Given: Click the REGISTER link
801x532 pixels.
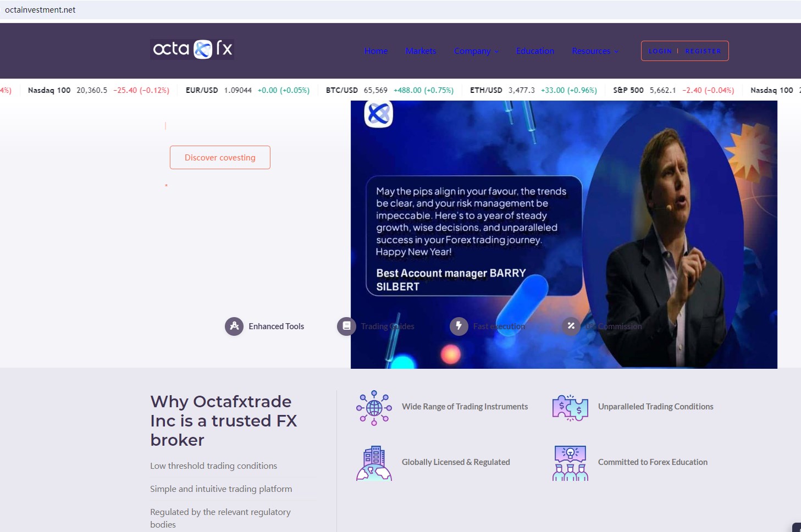Looking at the screenshot, I should [x=703, y=51].
